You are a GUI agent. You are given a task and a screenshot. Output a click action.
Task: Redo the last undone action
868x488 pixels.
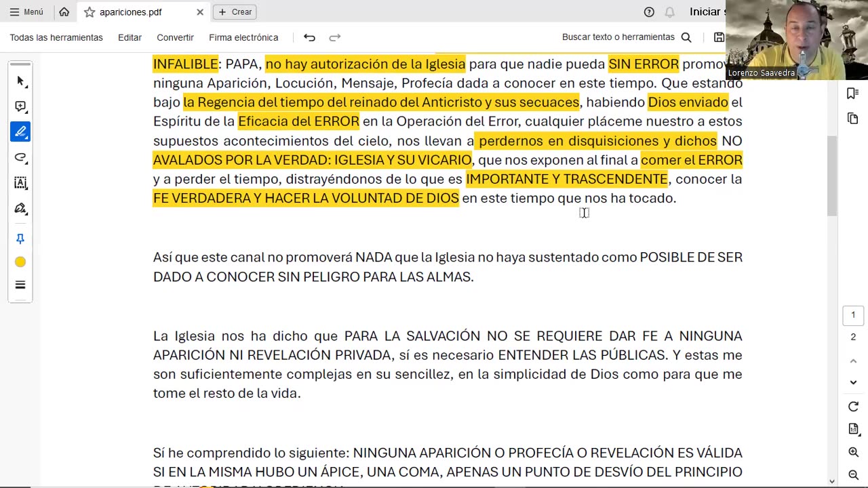[334, 37]
